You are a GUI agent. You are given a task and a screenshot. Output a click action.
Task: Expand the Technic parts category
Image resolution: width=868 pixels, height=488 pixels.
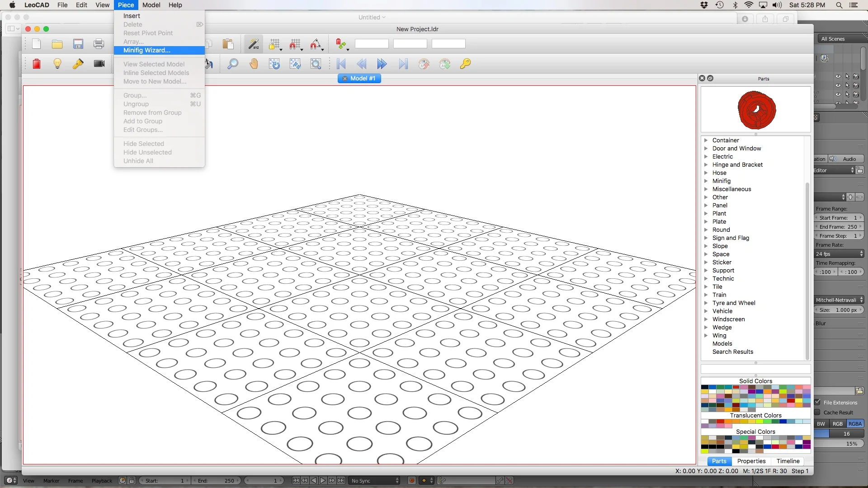pos(706,278)
